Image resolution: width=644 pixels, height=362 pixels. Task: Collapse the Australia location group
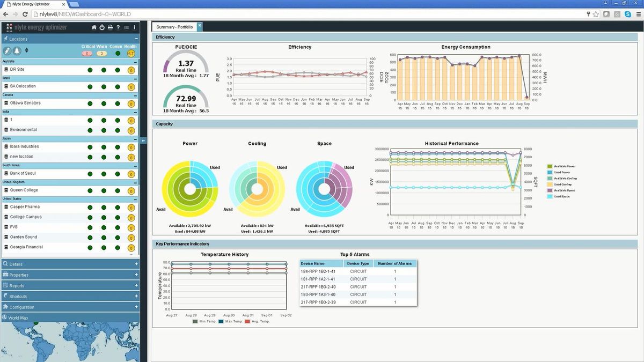coord(135,62)
